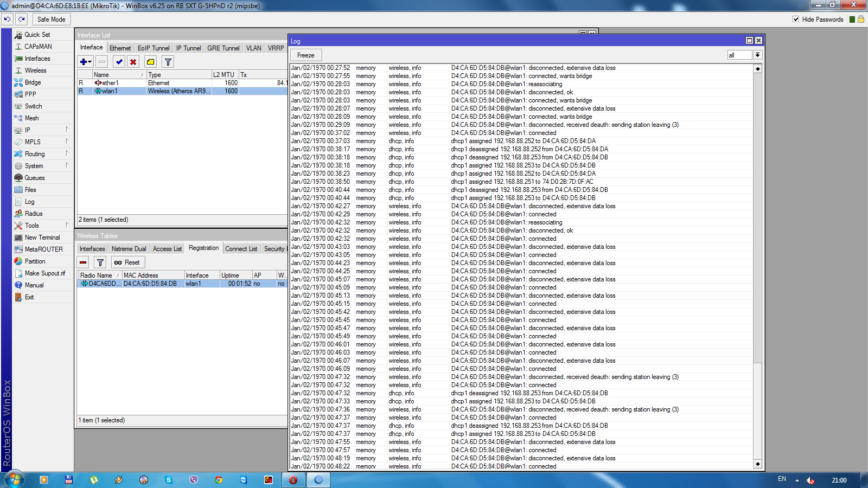868x488 pixels.
Task: Open Quick Set from the sidebar
Action: 37,35
